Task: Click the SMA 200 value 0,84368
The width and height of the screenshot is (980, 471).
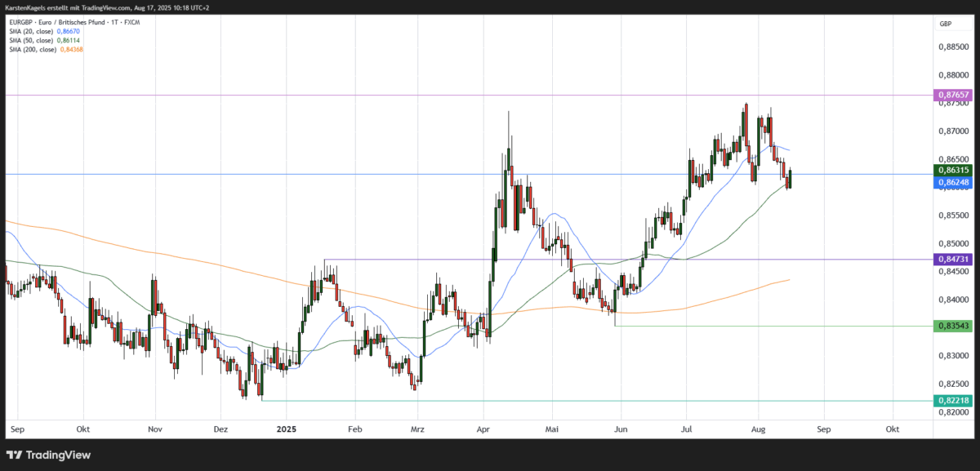Action: point(72,49)
